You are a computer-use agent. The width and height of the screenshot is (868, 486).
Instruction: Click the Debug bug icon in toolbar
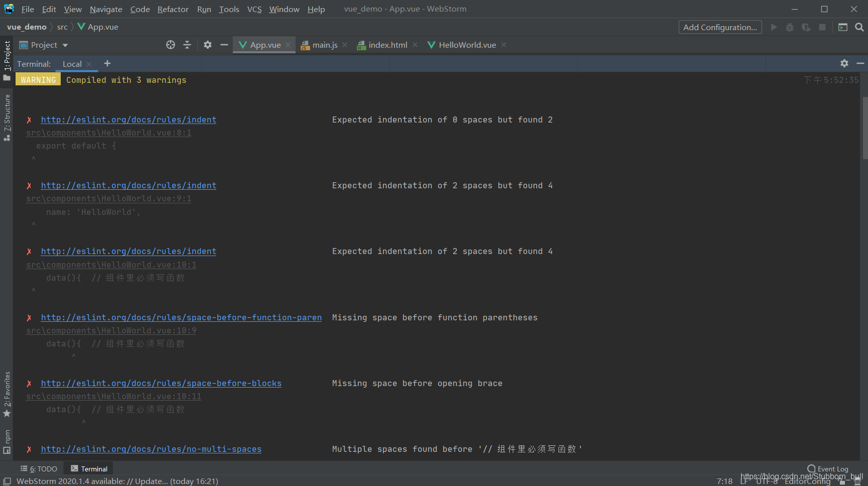(790, 27)
